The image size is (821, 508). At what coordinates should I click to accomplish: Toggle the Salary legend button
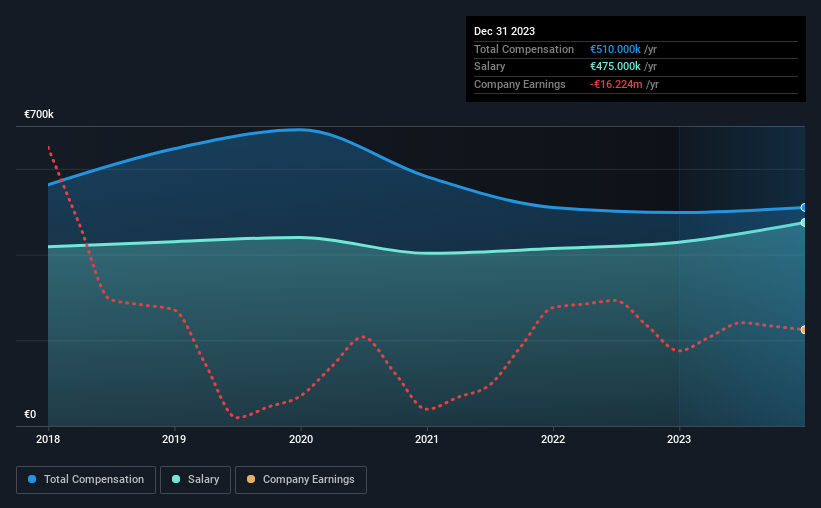coord(195,480)
